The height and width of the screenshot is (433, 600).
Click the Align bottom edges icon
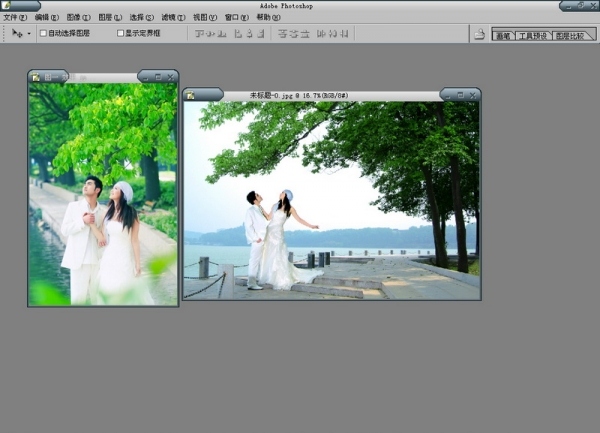[222, 34]
